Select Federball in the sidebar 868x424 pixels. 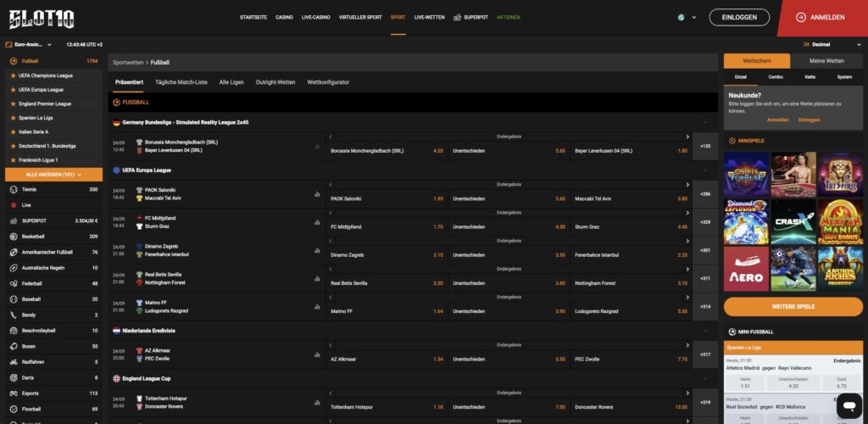click(x=53, y=283)
